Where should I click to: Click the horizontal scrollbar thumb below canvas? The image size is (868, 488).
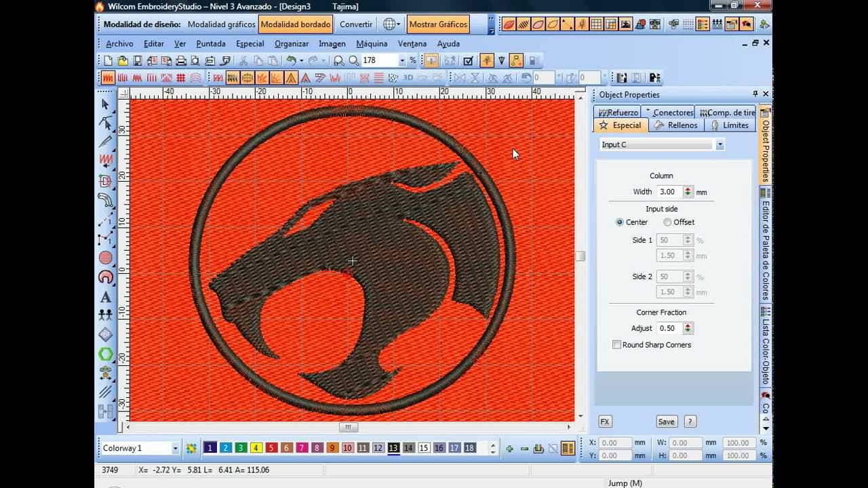[x=348, y=427]
